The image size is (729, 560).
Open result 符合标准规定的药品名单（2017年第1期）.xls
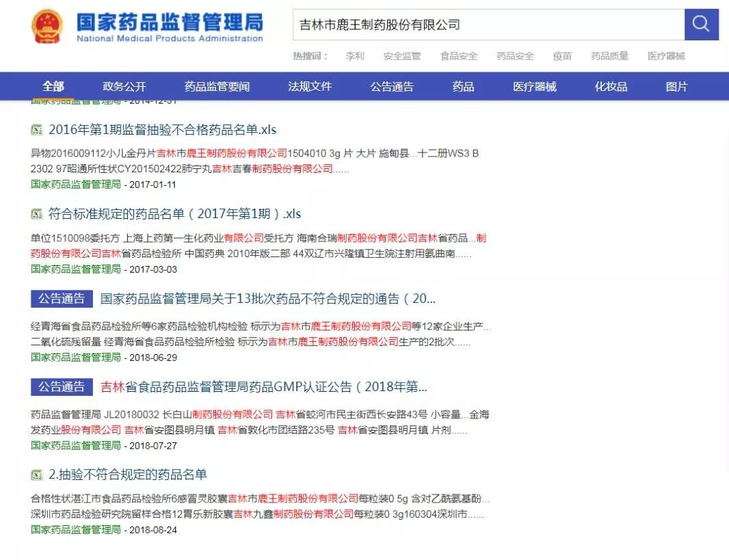point(175,214)
